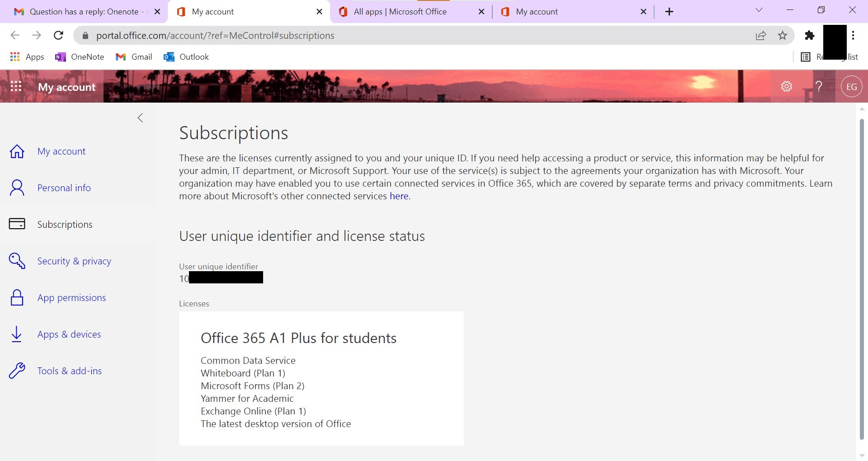Click the help question mark icon
Viewport: 868px width, 461px height.
pyautogui.click(x=818, y=86)
